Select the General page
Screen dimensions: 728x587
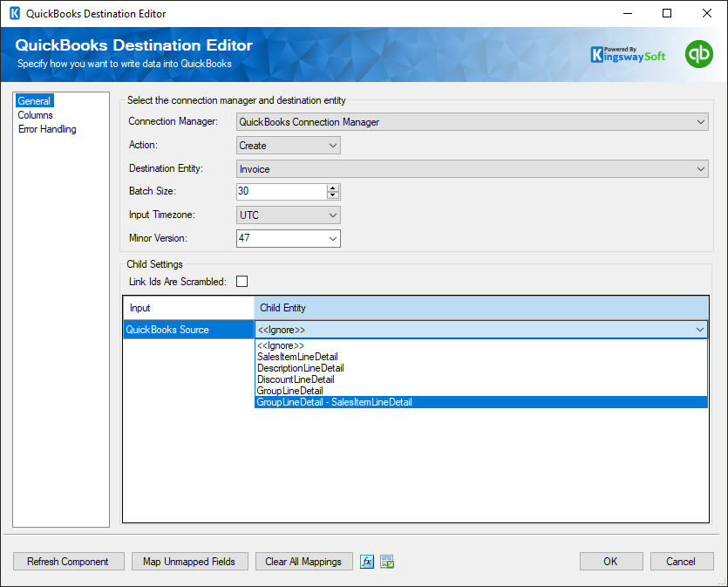[x=34, y=101]
